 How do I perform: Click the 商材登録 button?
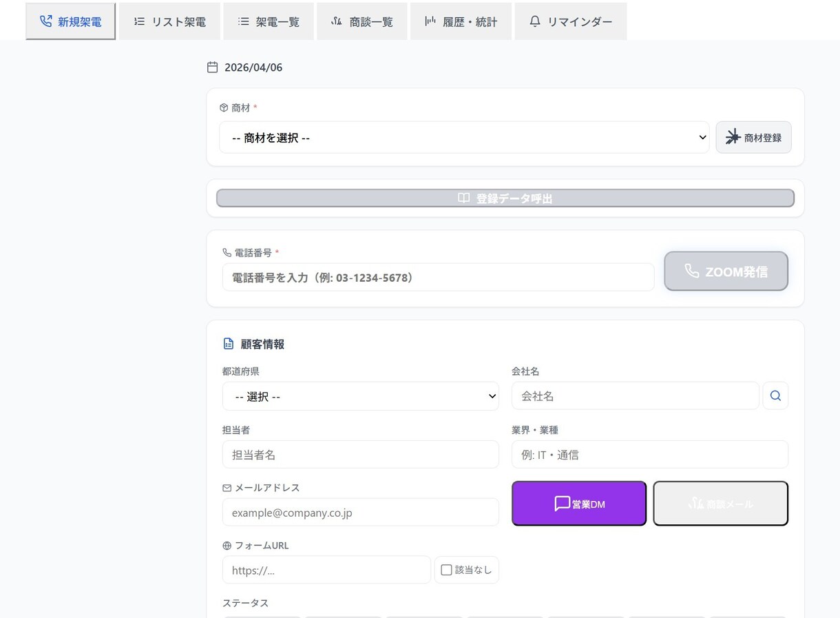click(x=754, y=138)
